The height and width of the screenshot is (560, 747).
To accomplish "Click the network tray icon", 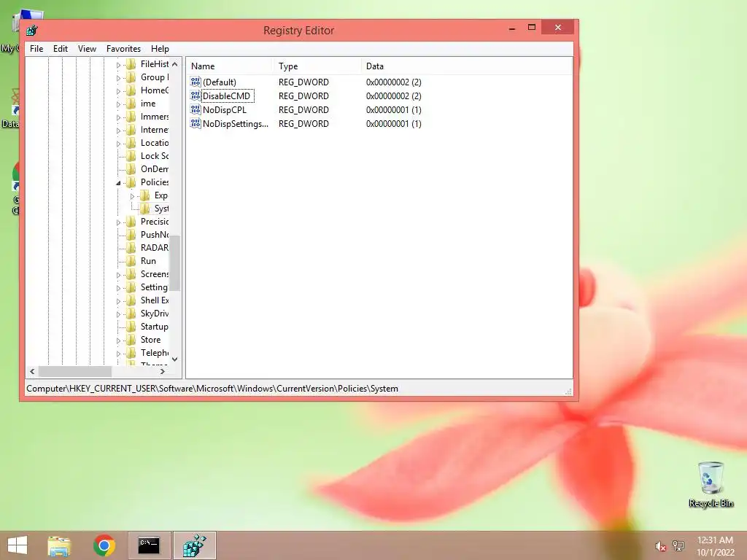I will click(x=678, y=546).
